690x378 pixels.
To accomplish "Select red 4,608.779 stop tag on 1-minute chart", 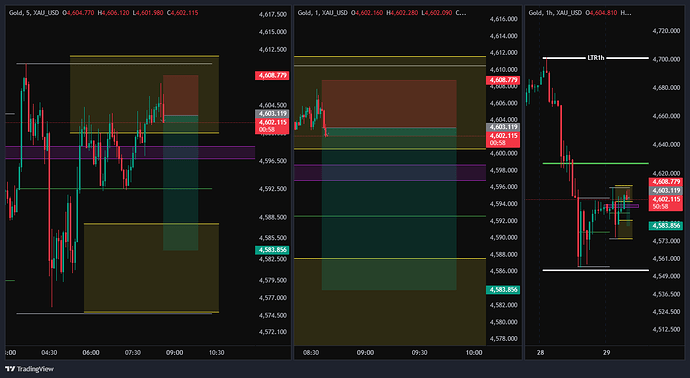I will coord(503,80).
